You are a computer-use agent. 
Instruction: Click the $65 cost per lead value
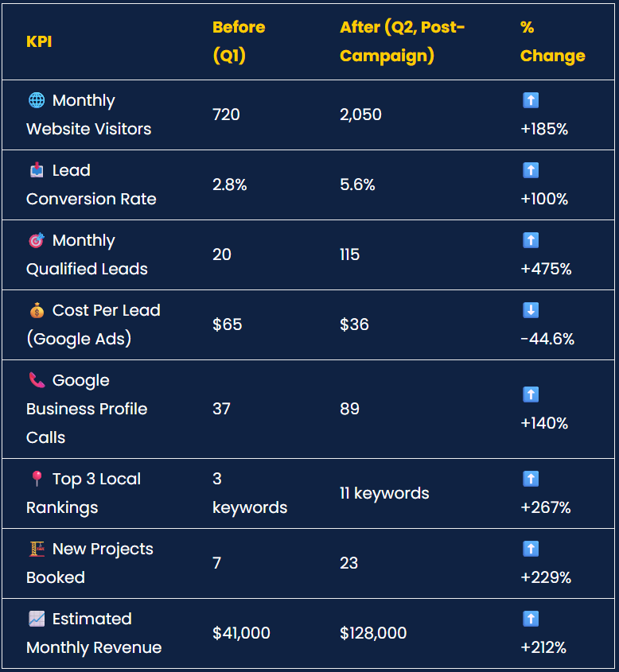(228, 324)
